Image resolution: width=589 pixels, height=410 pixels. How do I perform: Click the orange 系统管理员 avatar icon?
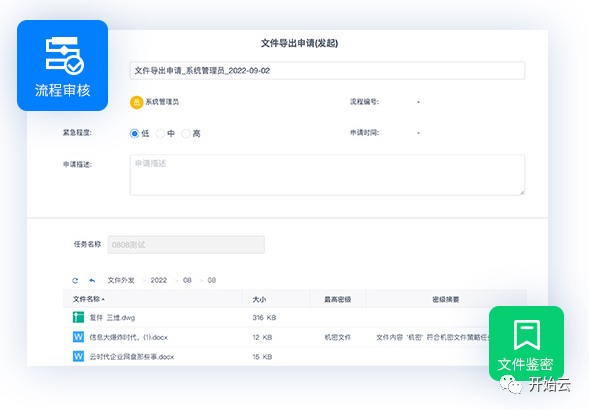[136, 102]
